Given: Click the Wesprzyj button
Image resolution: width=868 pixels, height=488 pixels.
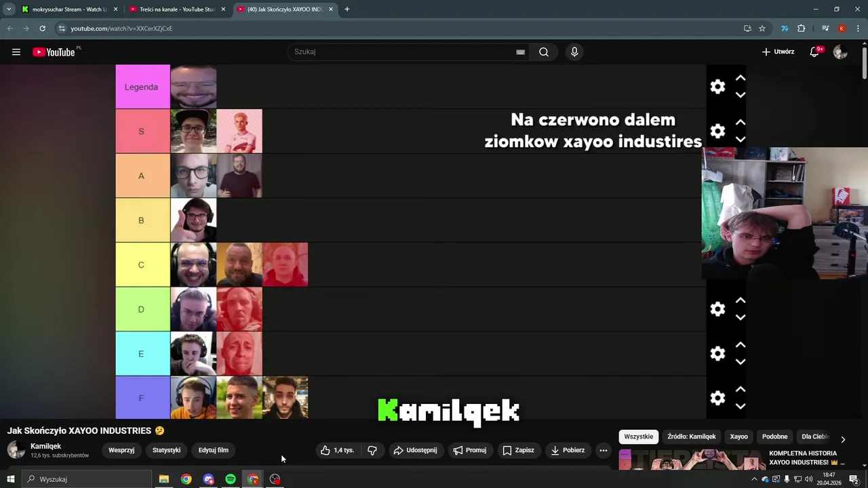Looking at the screenshot, I should pos(121,450).
